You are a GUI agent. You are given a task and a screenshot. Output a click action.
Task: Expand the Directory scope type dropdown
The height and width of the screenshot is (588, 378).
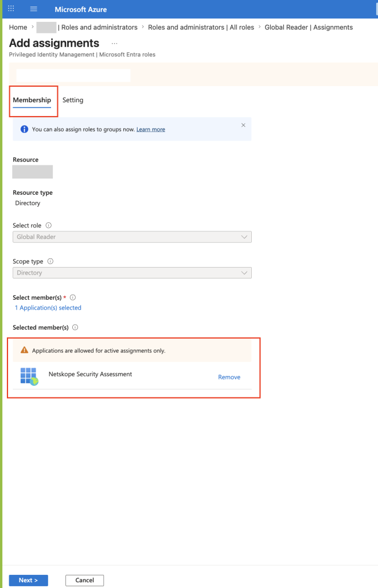[x=132, y=273]
